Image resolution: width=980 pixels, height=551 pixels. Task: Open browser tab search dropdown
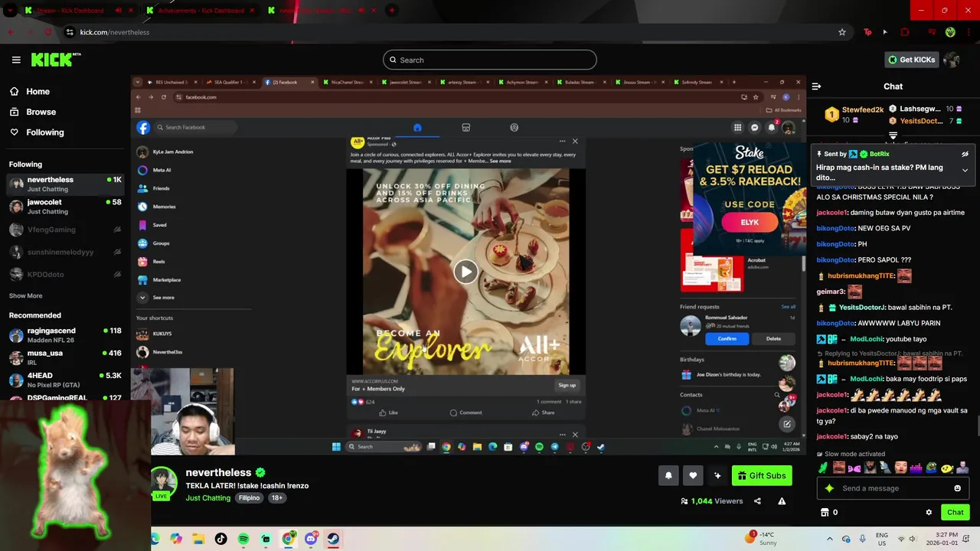pos(9,11)
